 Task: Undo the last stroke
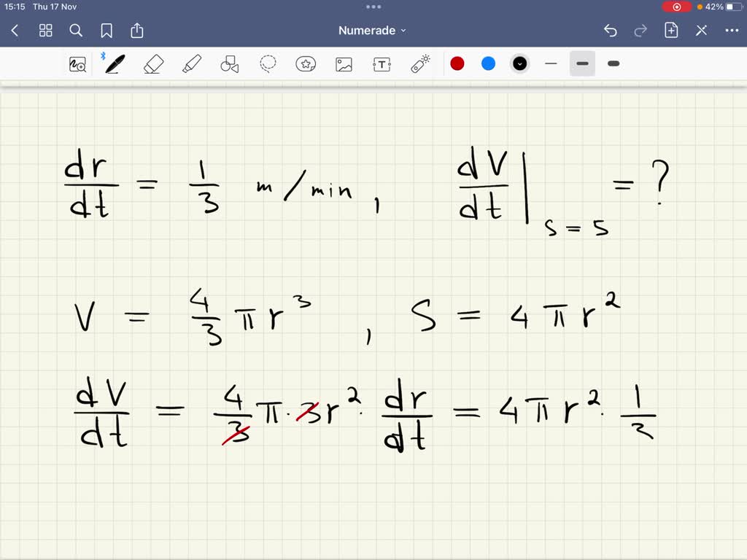[611, 30]
